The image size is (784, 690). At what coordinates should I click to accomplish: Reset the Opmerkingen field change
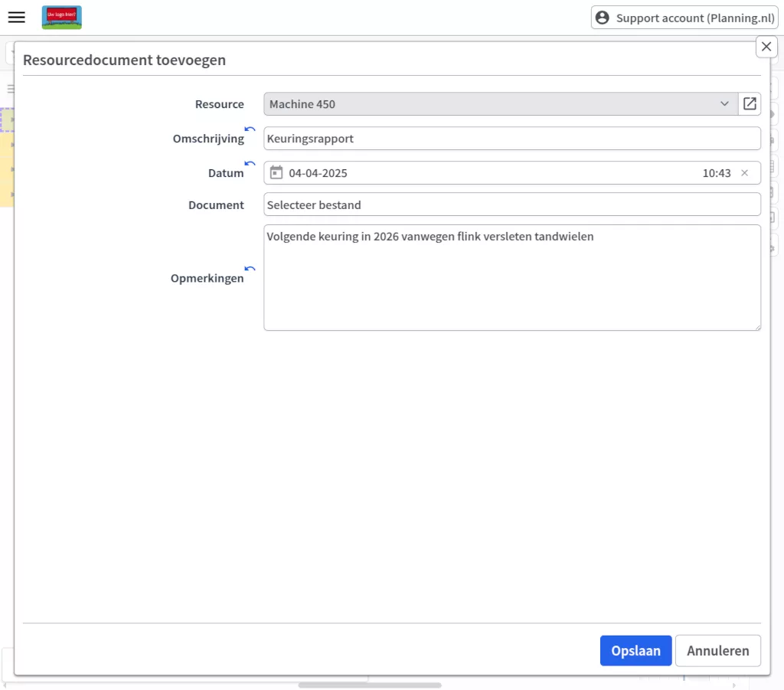250,269
